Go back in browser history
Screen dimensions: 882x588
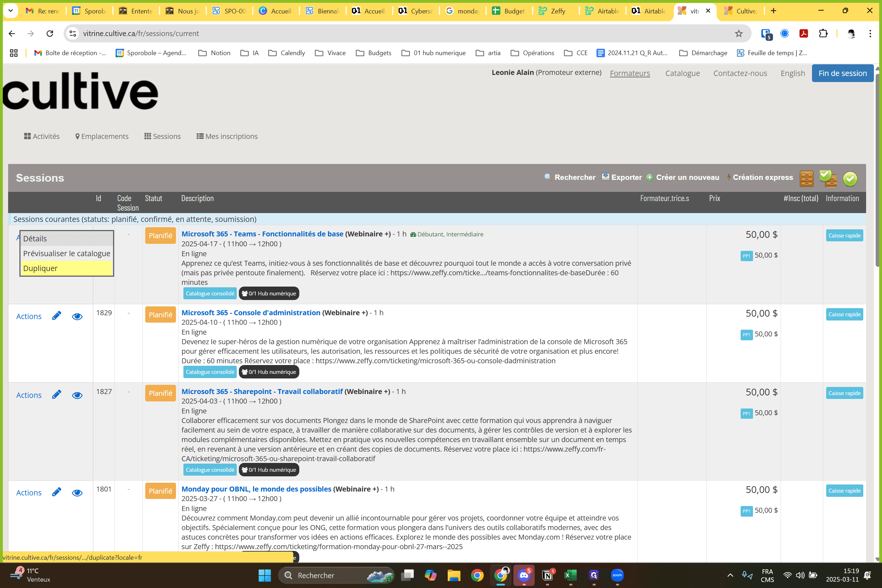[x=12, y=33]
